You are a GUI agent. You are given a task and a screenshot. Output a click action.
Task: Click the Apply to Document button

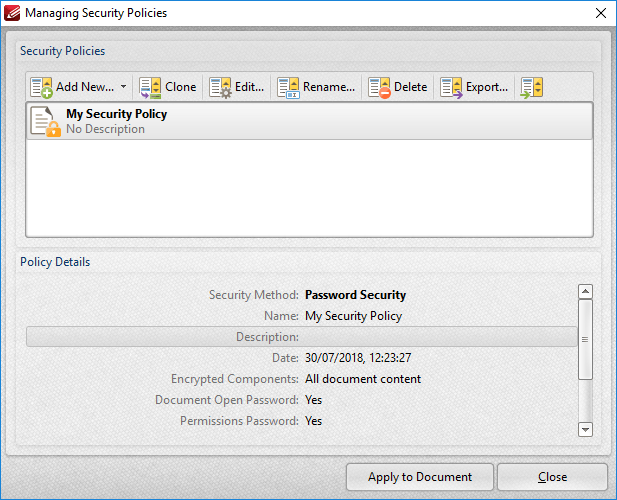[x=419, y=477]
